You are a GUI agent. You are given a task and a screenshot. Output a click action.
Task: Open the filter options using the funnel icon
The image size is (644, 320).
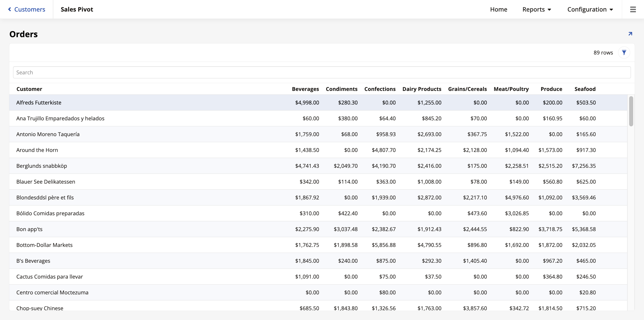pyautogui.click(x=624, y=52)
